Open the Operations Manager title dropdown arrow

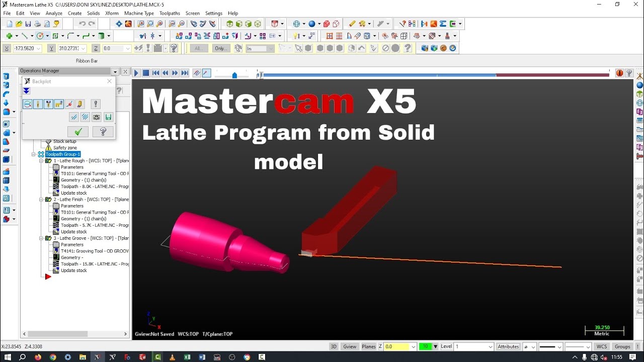point(115,71)
